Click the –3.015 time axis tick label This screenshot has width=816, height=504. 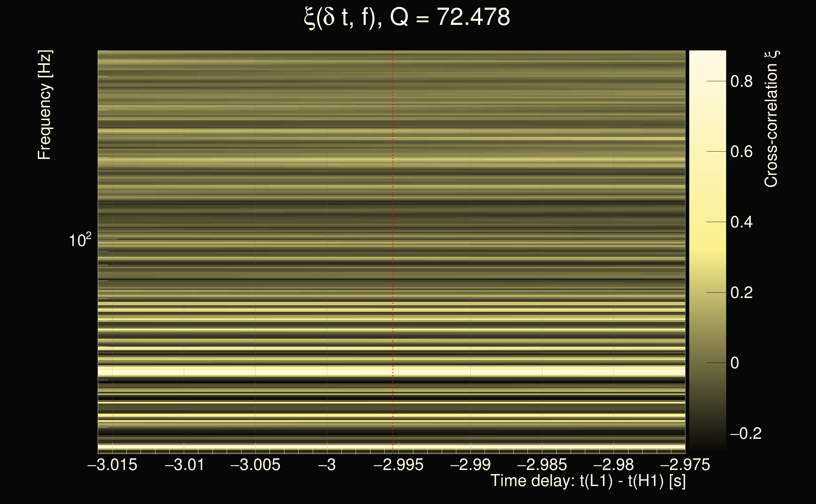pos(112,465)
